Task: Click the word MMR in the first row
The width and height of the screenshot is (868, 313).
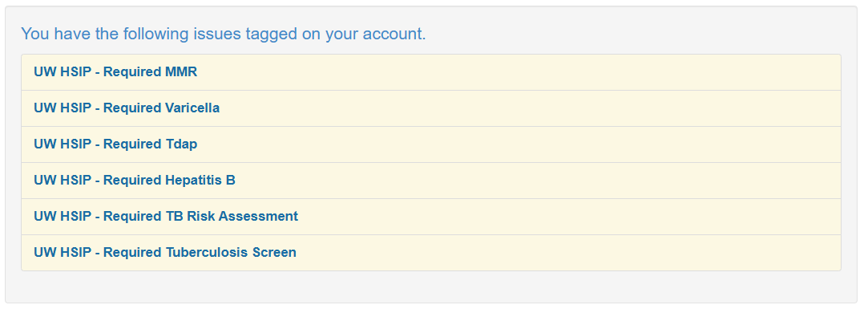Action: [181, 72]
